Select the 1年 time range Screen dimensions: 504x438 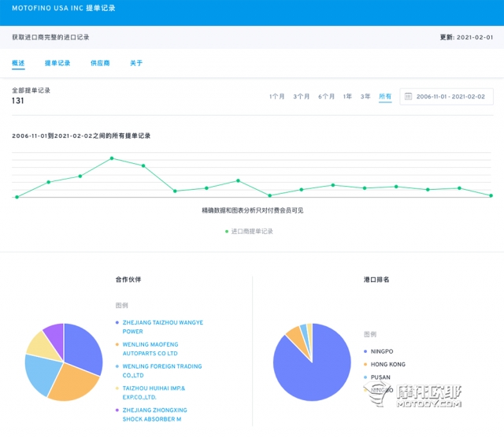click(x=347, y=96)
